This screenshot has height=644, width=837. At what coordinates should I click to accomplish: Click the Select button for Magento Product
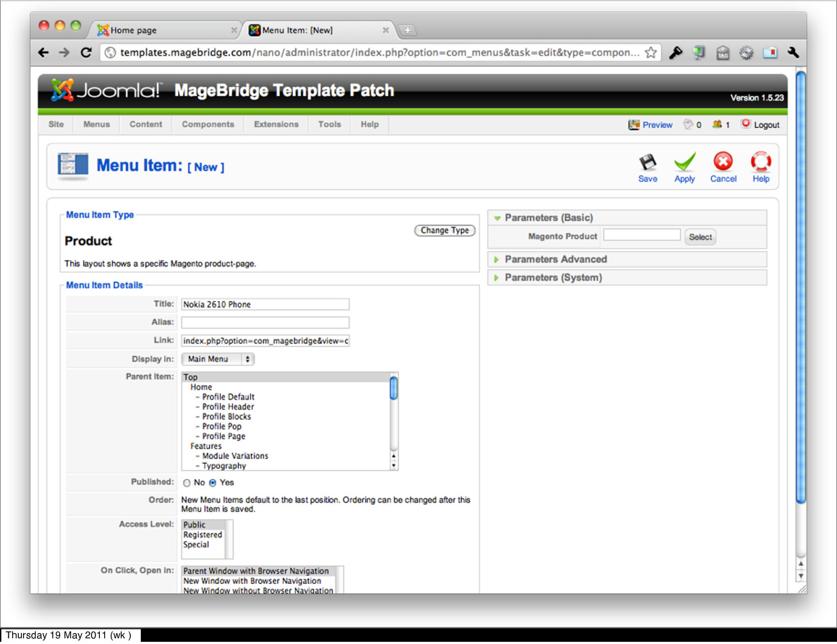700,237
